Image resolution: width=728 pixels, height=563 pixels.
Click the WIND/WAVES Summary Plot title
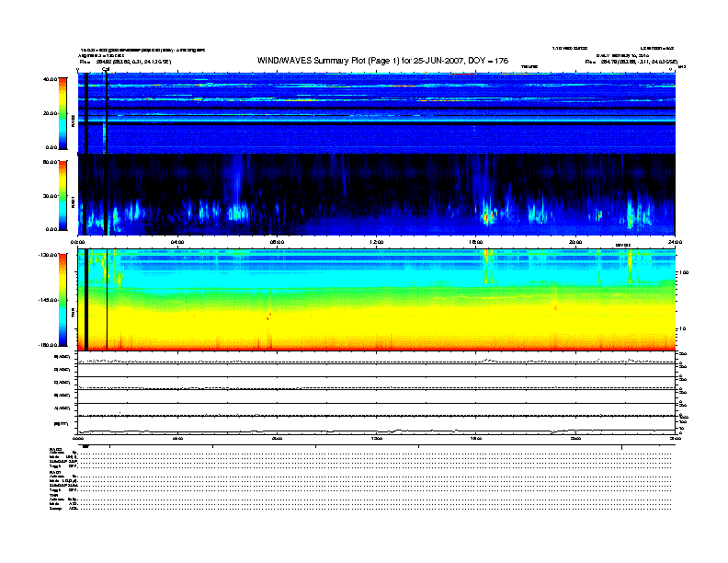(382, 61)
